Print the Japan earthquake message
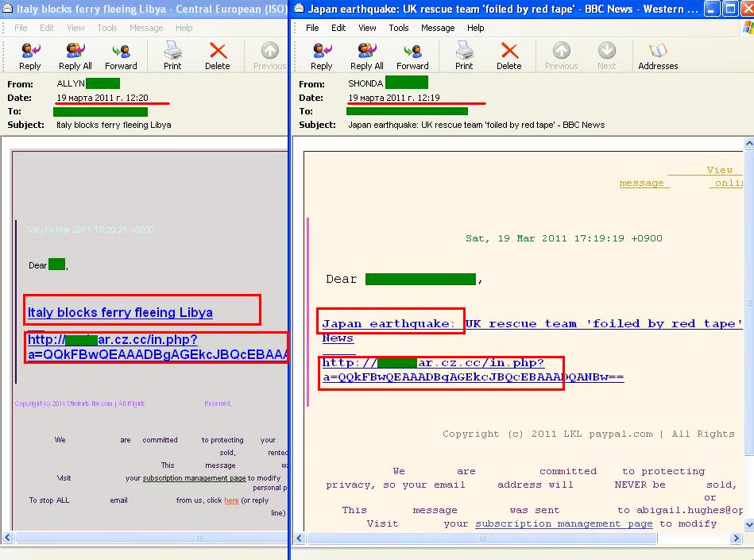Image resolution: width=754 pixels, height=560 pixels. pos(464,56)
